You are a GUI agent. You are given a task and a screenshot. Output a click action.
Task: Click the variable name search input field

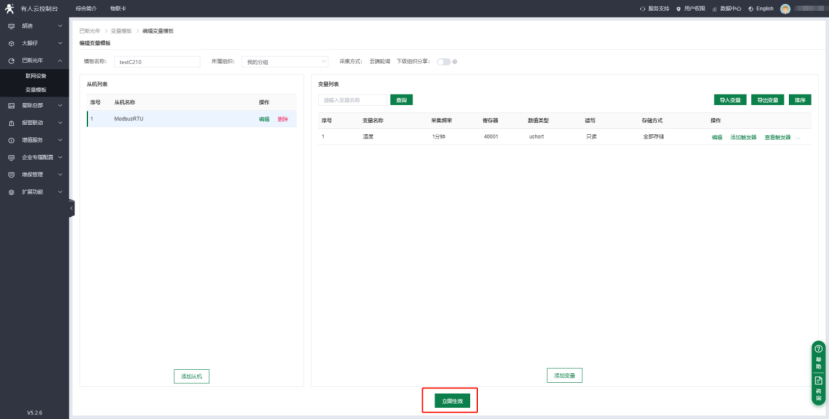click(x=353, y=100)
